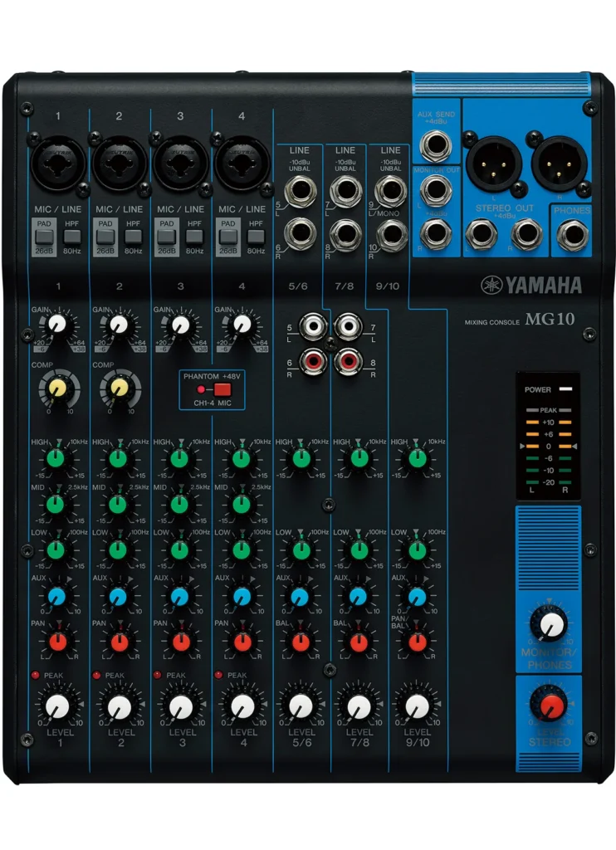Viewport: 616px width, 850px height.
Task: Click the channel 9/10 HIGH EQ knob
Action: (417, 458)
